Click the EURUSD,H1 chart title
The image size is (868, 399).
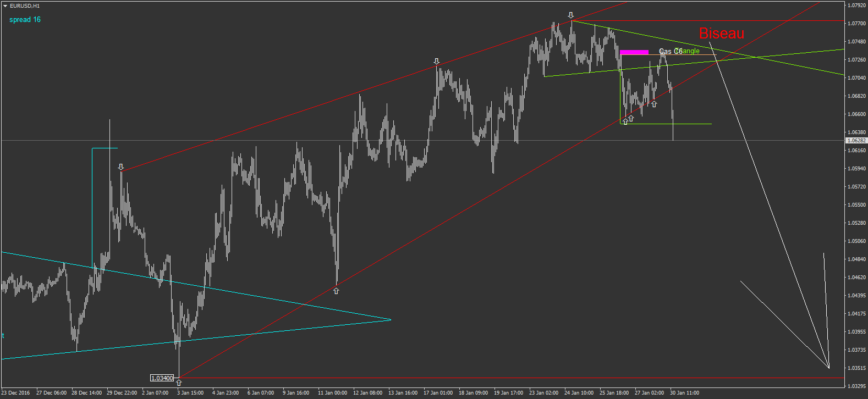tap(25, 6)
